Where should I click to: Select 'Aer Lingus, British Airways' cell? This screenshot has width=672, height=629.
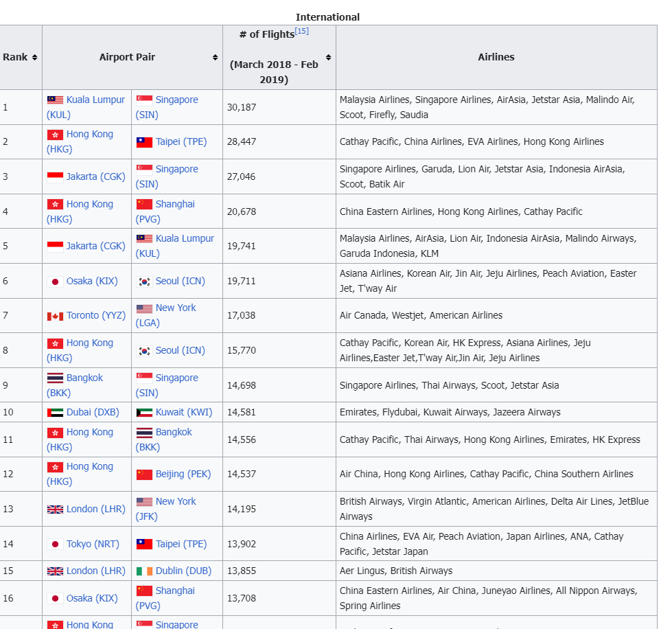496,571
